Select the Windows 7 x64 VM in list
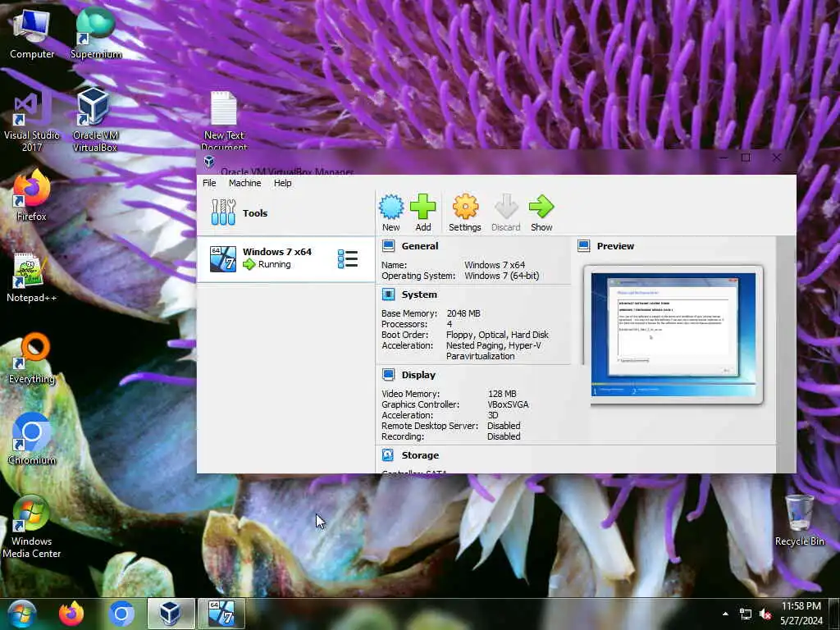Viewport: 840px width, 630px height. click(x=286, y=259)
